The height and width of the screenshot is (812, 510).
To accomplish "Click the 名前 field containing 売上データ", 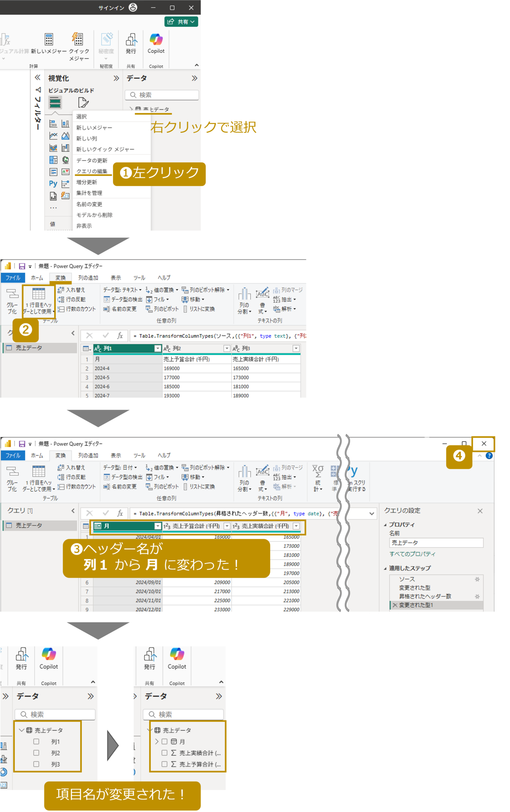I will (436, 543).
